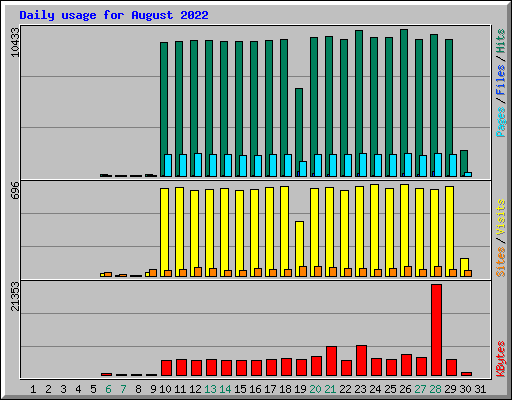Click the tall red KBytes bar for day 28
The height and width of the screenshot is (400, 512).
[436, 330]
